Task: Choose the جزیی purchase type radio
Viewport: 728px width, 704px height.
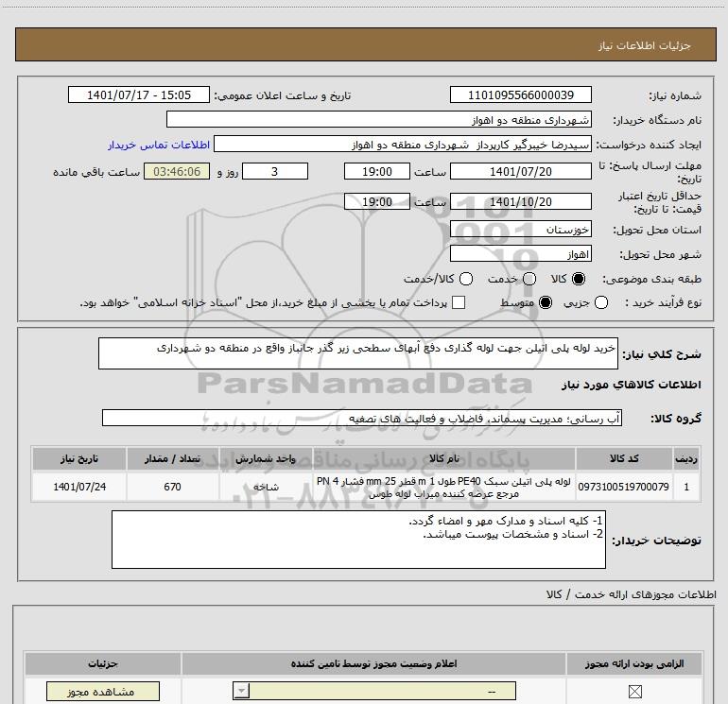Action: point(601,302)
